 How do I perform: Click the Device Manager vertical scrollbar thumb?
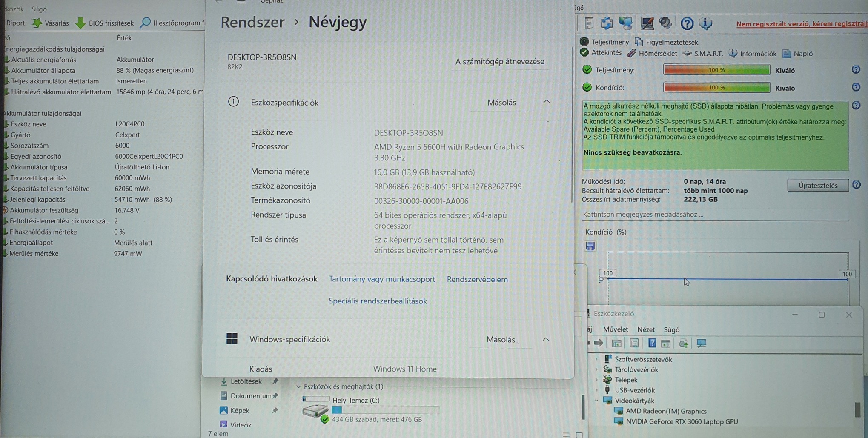(x=857, y=409)
